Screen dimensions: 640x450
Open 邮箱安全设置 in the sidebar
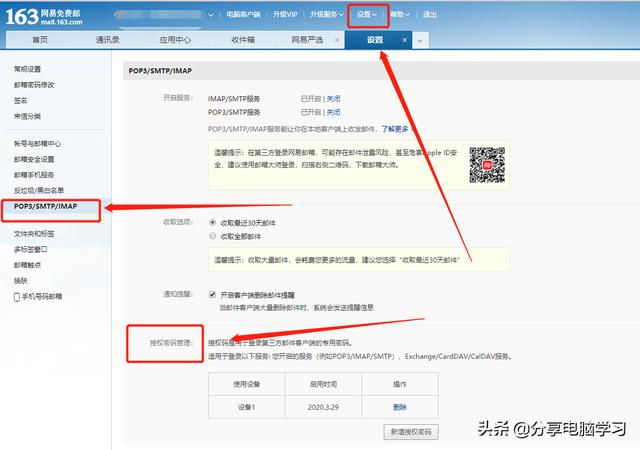coord(34,159)
